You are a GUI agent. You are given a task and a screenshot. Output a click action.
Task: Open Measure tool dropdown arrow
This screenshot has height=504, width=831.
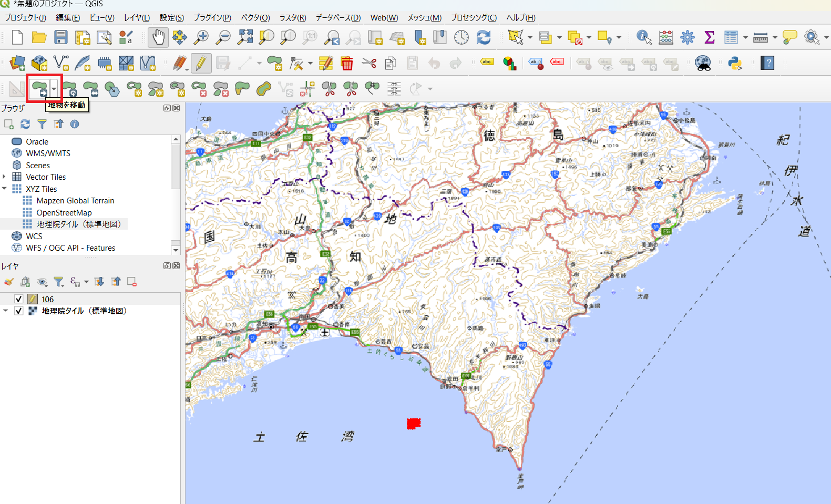pos(775,37)
